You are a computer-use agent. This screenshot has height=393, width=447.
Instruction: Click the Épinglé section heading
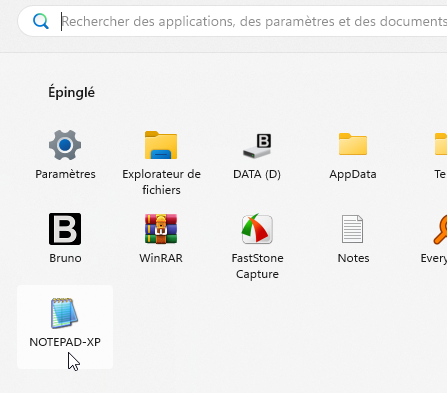point(71,92)
